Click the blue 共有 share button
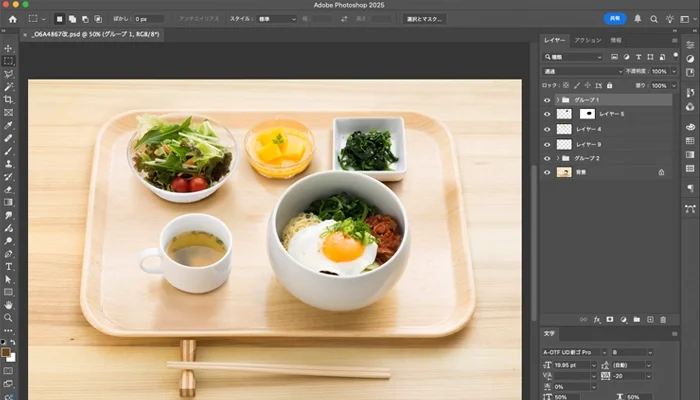 [615, 18]
